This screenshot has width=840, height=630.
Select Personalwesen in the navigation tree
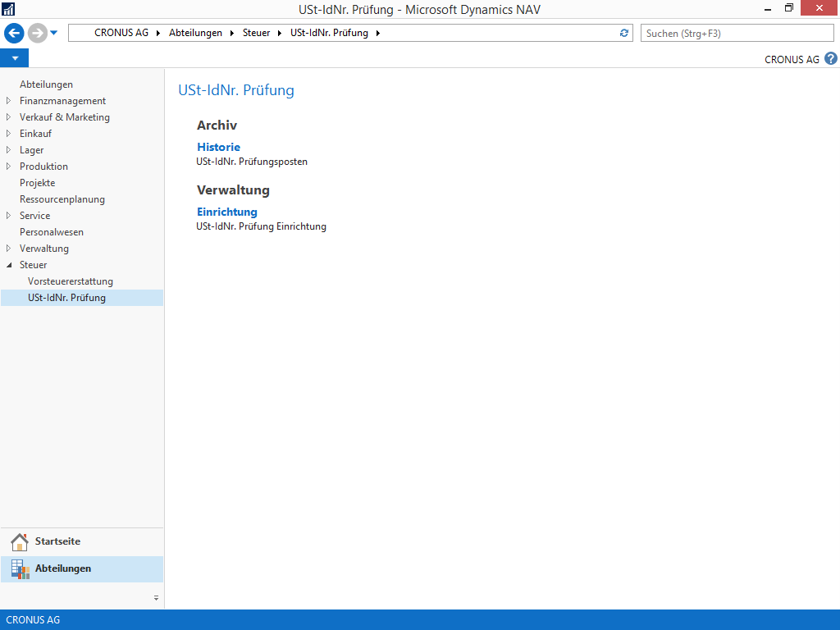(52, 232)
